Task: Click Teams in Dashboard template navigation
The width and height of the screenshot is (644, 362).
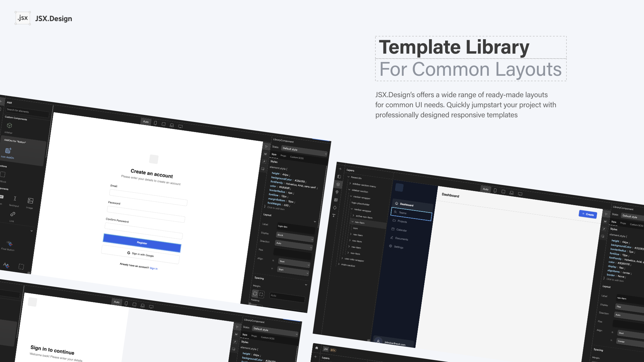Action: (411, 214)
